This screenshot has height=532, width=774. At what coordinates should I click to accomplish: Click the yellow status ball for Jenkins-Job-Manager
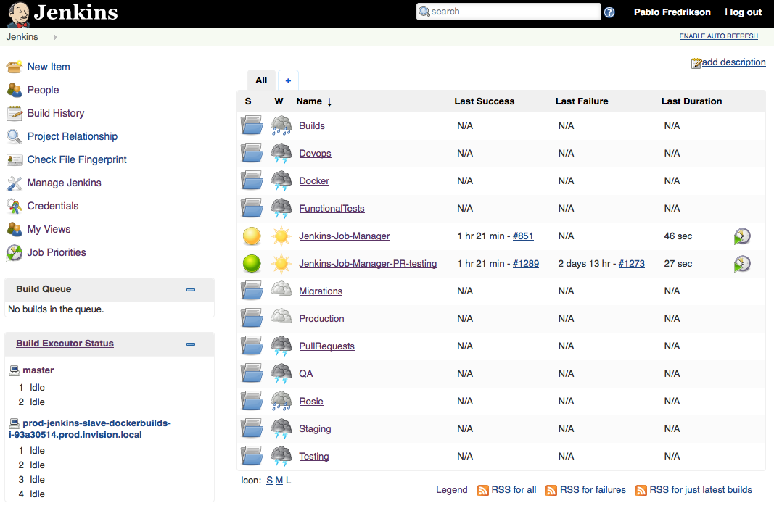(252, 236)
